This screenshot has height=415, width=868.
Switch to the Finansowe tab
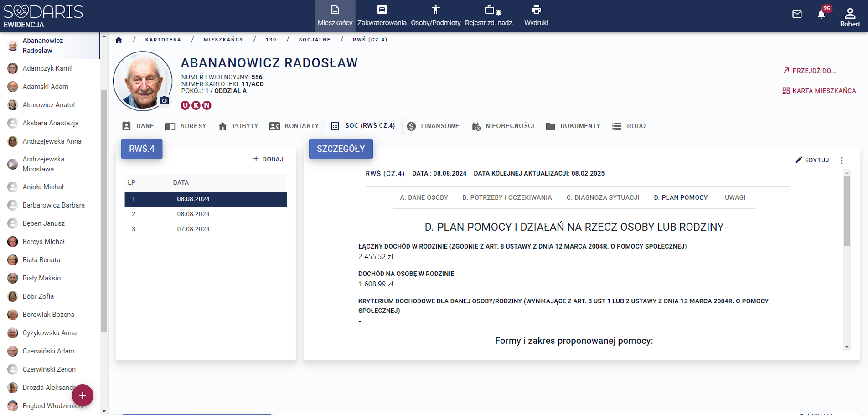pos(433,126)
